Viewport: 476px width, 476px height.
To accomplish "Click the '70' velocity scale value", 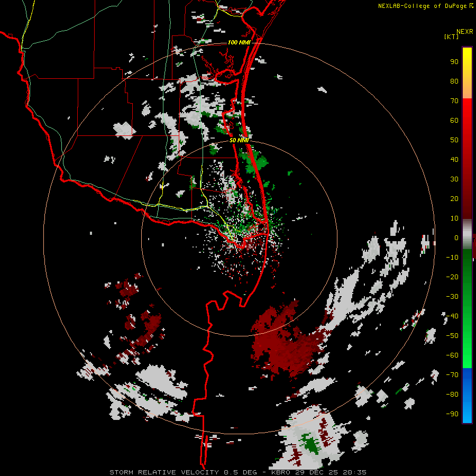I will click(454, 101).
